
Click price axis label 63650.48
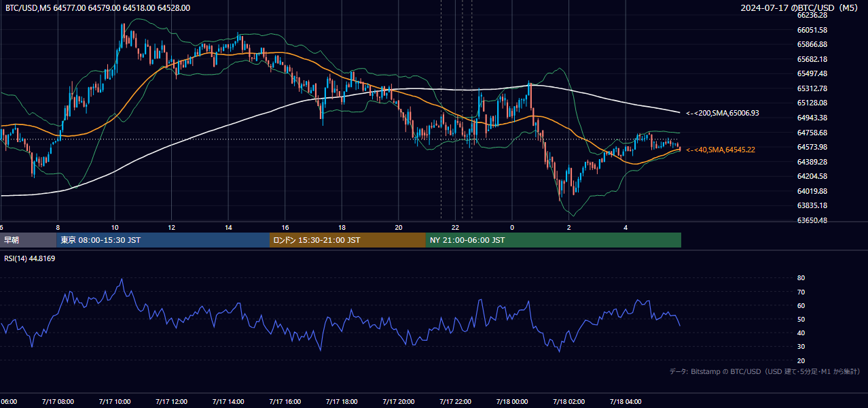coord(812,220)
